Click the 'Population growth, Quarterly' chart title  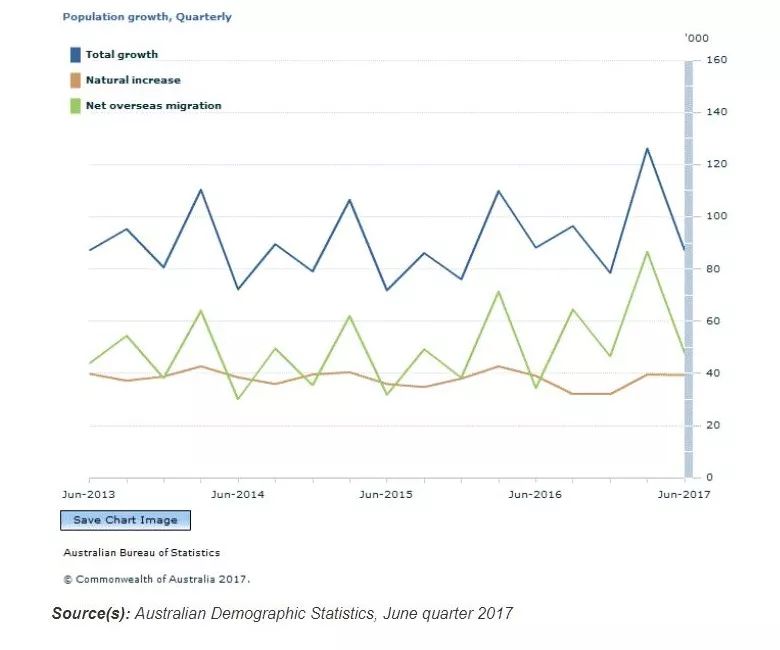point(146,17)
